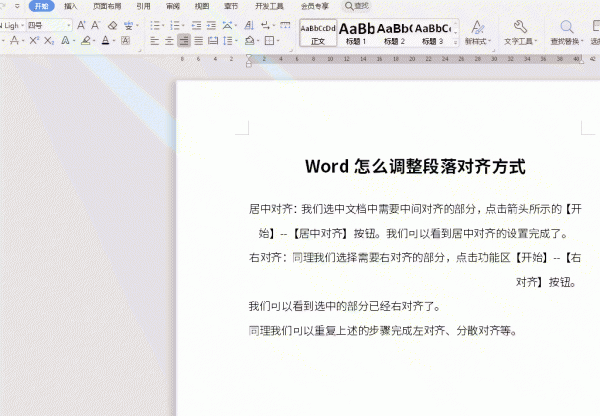Expand quick access toolbar customize arrow
600x416 pixels.
click(17, 6)
